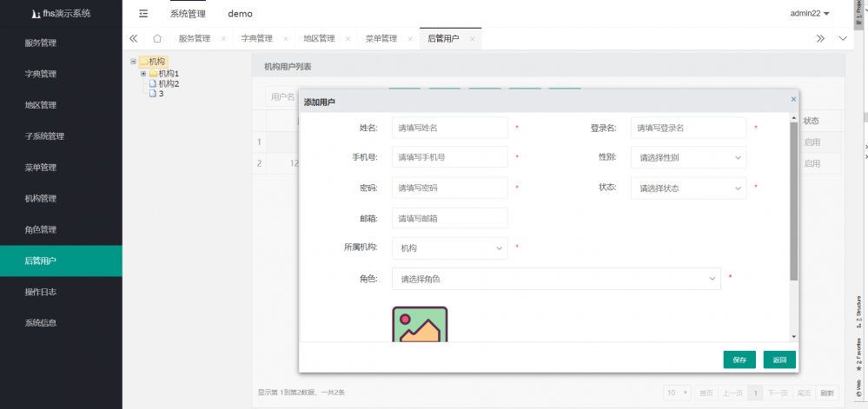The height and width of the screenshot is (409, 868).
Task: Open 地区管理 in the sidebar
Action: click(61, 105)
